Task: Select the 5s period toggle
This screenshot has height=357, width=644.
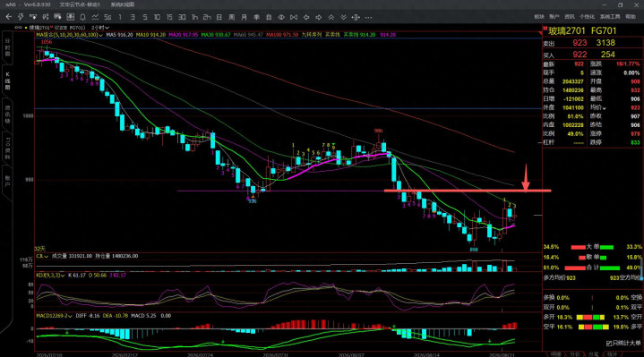Action: [107, 17]
